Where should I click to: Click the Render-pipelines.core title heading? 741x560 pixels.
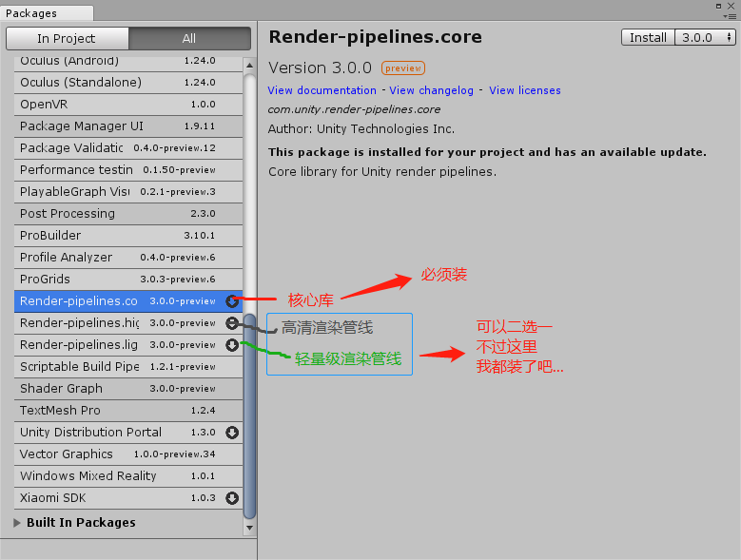pos(375,37)
